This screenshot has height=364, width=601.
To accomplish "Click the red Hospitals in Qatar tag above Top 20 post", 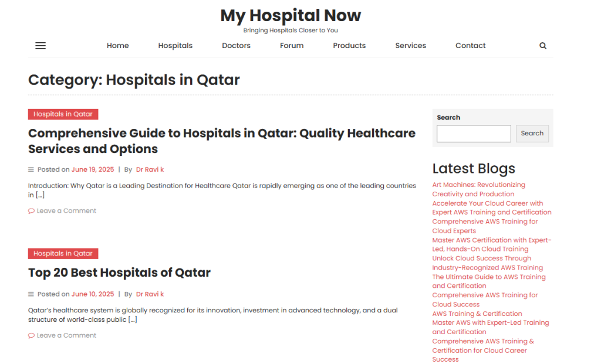I will [x=63, y=253].
